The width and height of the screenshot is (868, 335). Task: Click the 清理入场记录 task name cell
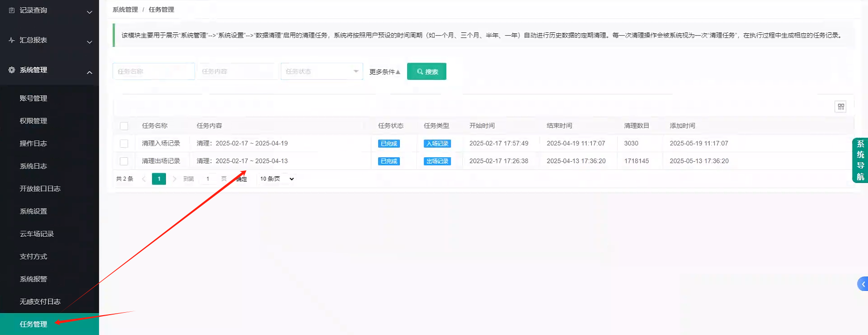click(x=161, y=143)
